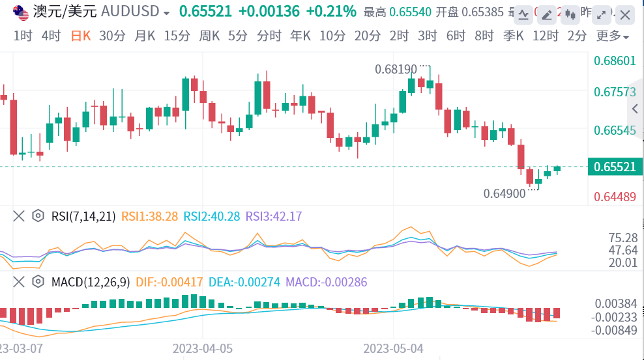Click the 0.68601 price axis label
The image size is (644, 360).
(x=615, y=61)
